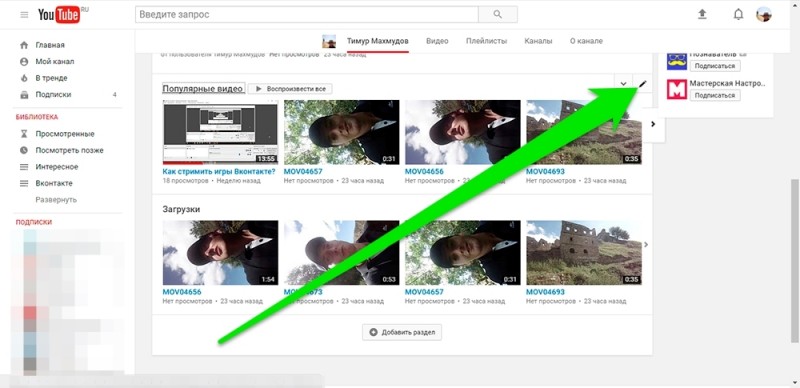Open the Плейлисты tab

(486, 41)
